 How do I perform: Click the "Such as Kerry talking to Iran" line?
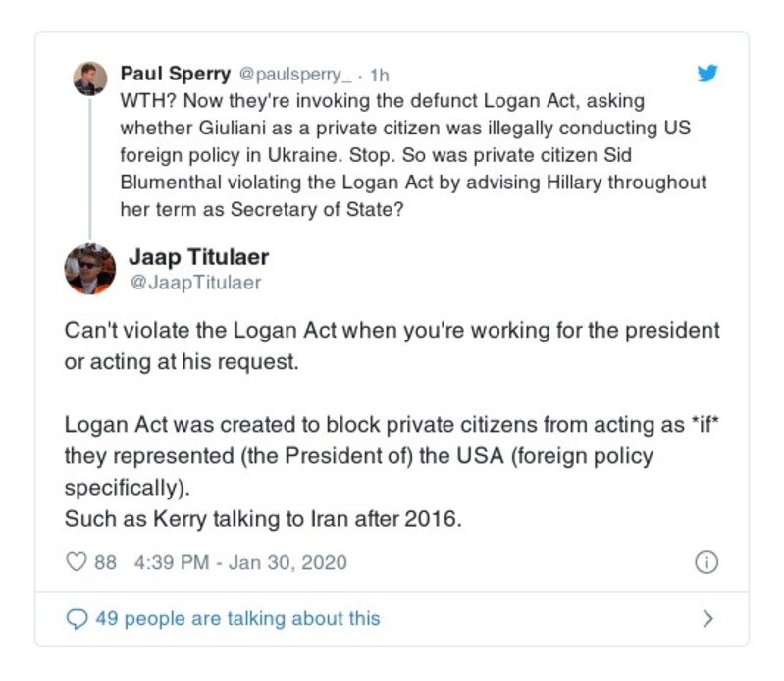click(262, 518)
